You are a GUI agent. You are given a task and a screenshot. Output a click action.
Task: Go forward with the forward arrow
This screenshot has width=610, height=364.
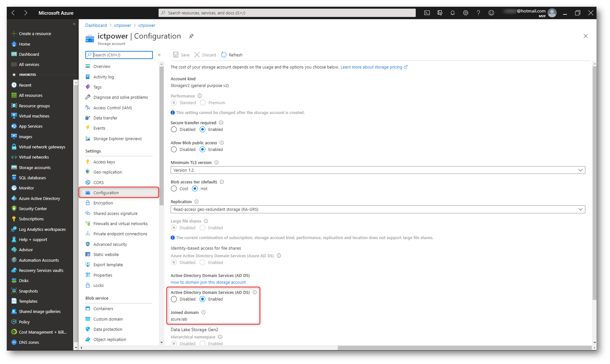point(26,13)
